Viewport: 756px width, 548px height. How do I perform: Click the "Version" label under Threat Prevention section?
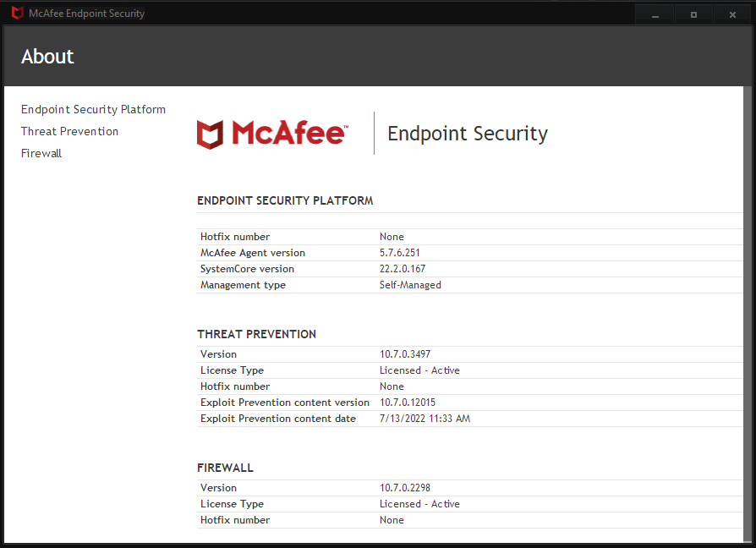coord(218,354)
